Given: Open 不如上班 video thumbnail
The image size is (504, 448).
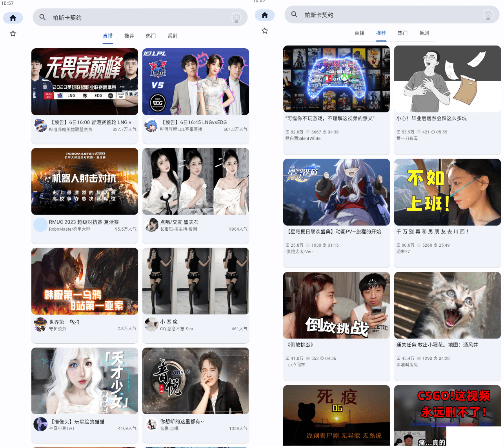Looking at the screenshot, I should tap(448, 192).
